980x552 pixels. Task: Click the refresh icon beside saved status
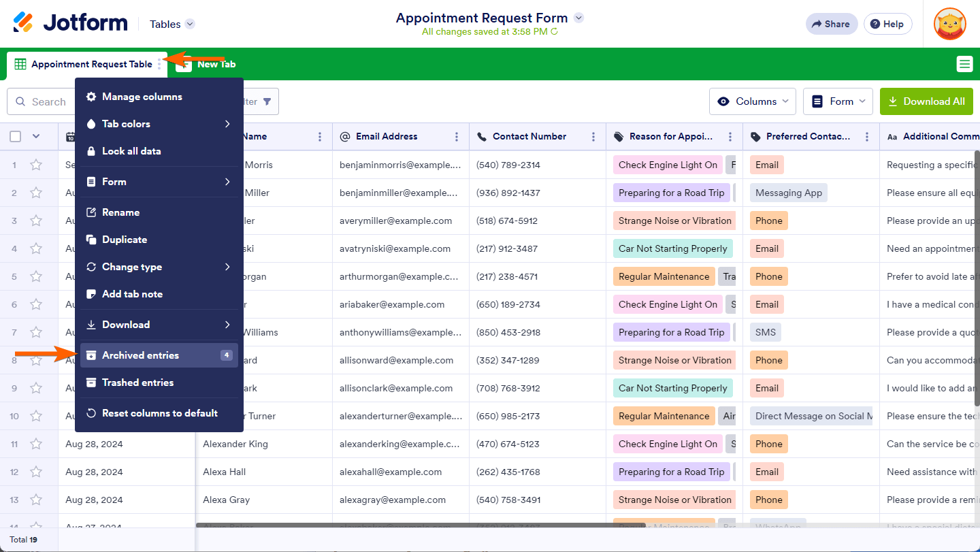[x=554, y=32]
